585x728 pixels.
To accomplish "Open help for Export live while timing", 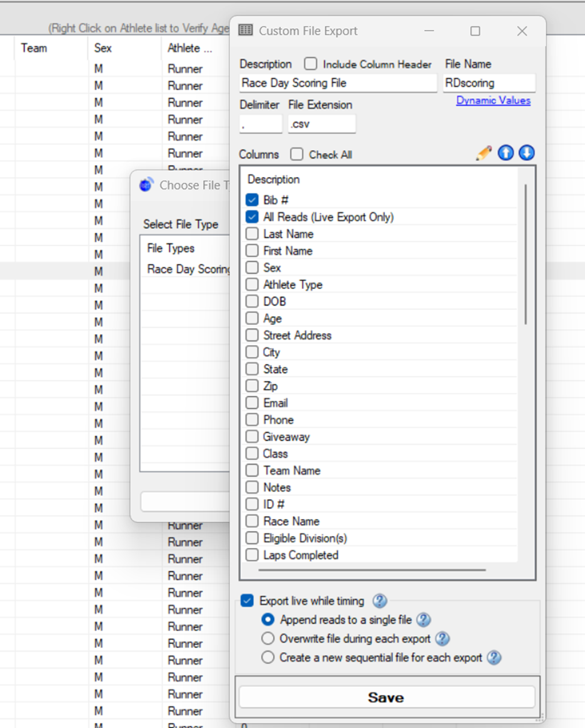I will [380, 601].
